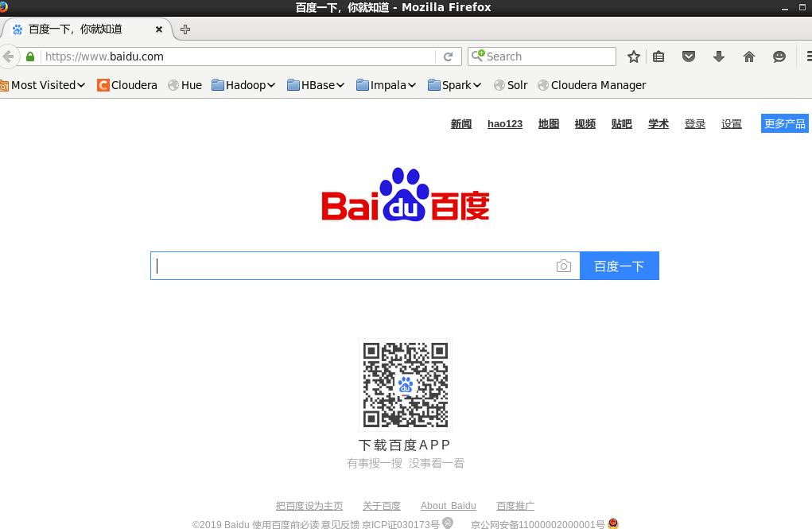Click the green padlock site identity icon

coord(30,56)
